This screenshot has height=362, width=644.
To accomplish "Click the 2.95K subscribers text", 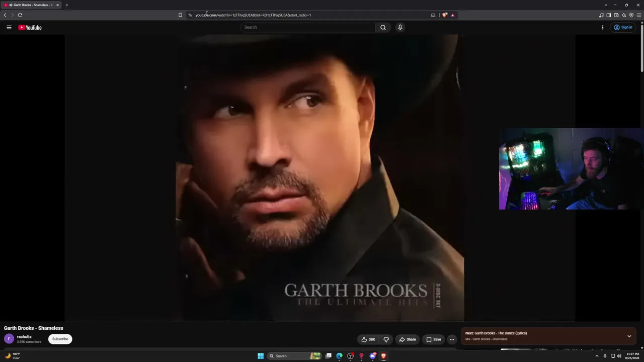I will [29, 342].
